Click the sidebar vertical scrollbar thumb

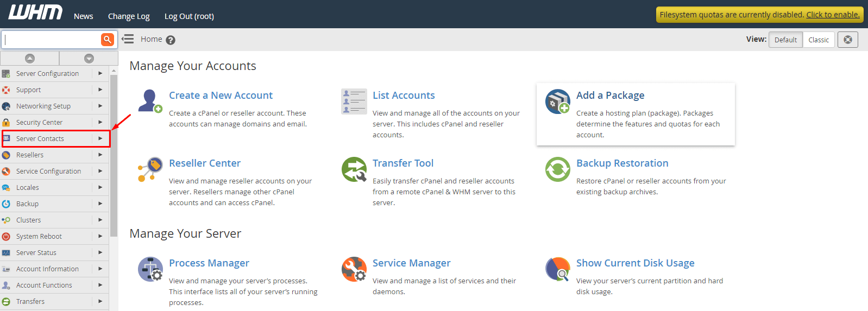[114, 156]
